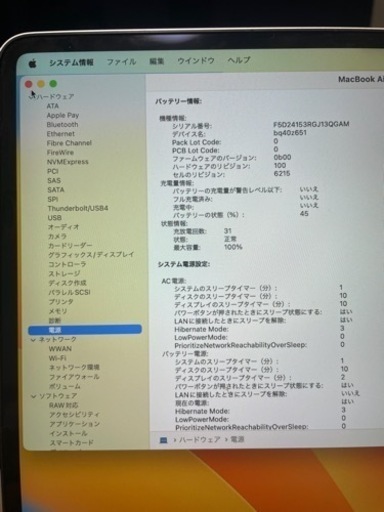384x512 pixels.
Task: Select ボリューム in sidebar
Action: 65,387
